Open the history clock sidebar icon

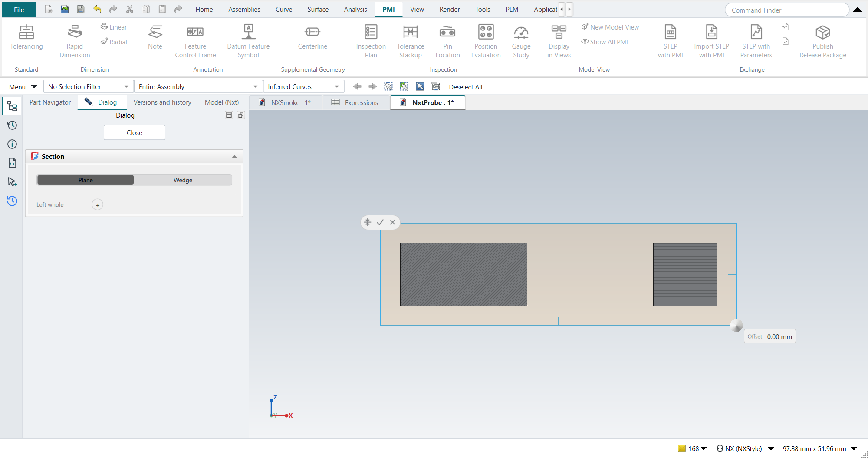(x=12, y=125)
